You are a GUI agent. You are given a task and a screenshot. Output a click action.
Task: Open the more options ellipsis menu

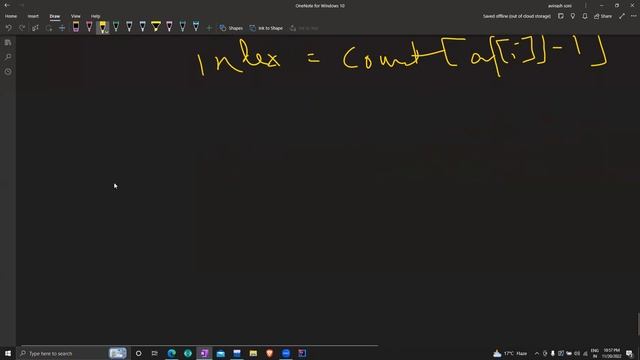coord(633,16)
